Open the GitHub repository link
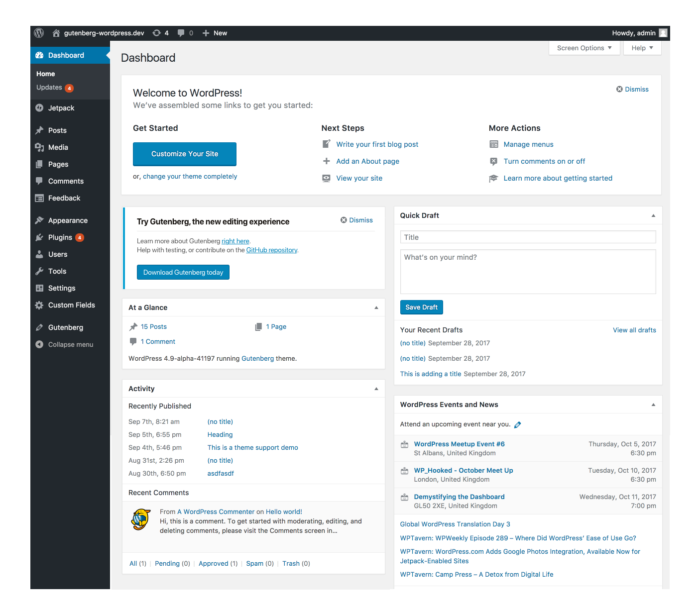The height and width of the screenshot is (616, 700). pos(272,250)
